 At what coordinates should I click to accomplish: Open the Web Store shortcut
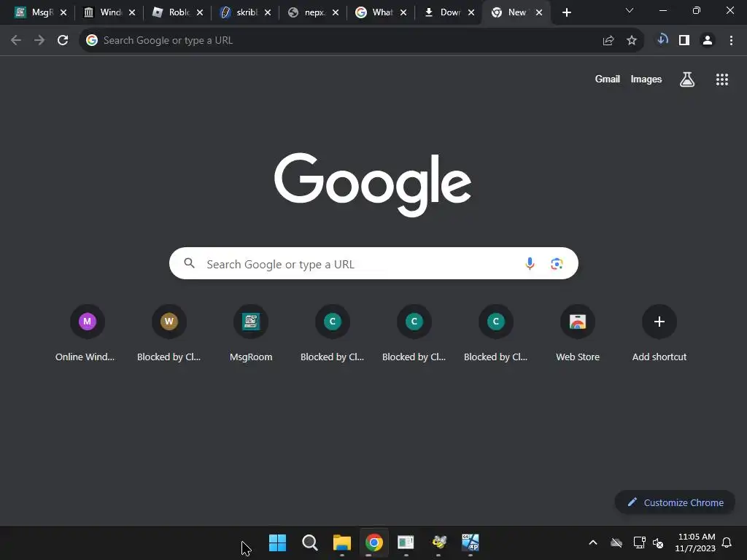click(x=578, y=333)
